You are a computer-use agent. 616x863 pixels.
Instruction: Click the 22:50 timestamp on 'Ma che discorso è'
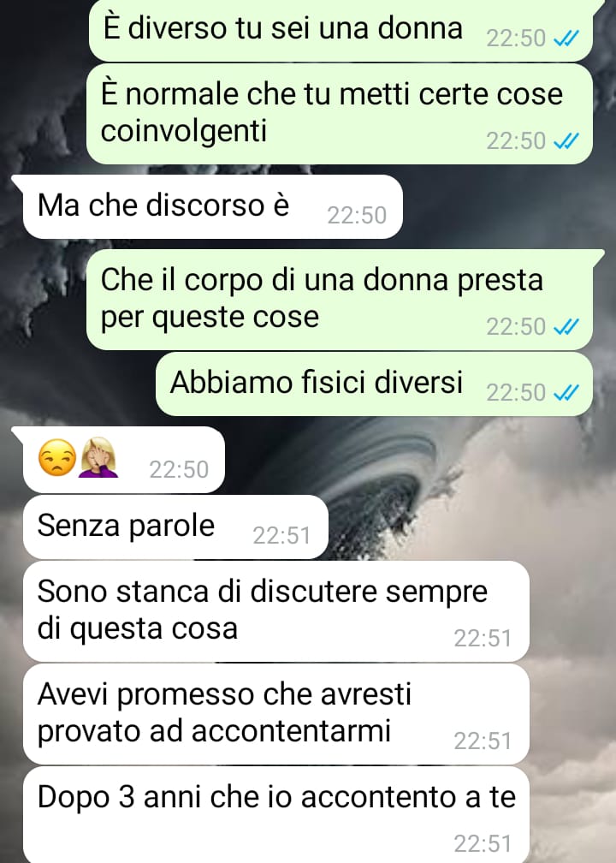(x=357, y=215)
